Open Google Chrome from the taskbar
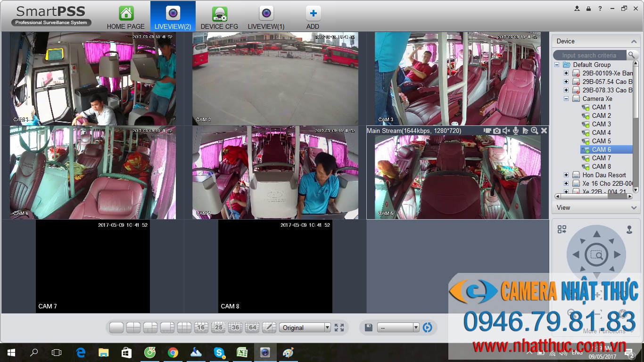This screenshot has height=362, width=644. (x=173, y=352)
